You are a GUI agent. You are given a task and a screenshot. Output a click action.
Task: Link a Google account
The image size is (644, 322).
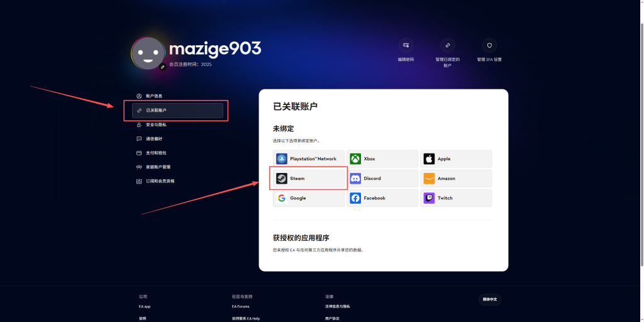click(x=309, y=198)
